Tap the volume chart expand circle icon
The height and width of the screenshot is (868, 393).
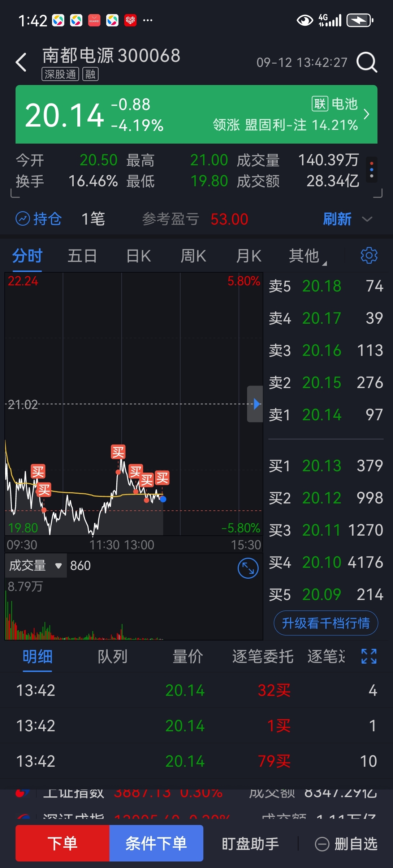point(248,568)
